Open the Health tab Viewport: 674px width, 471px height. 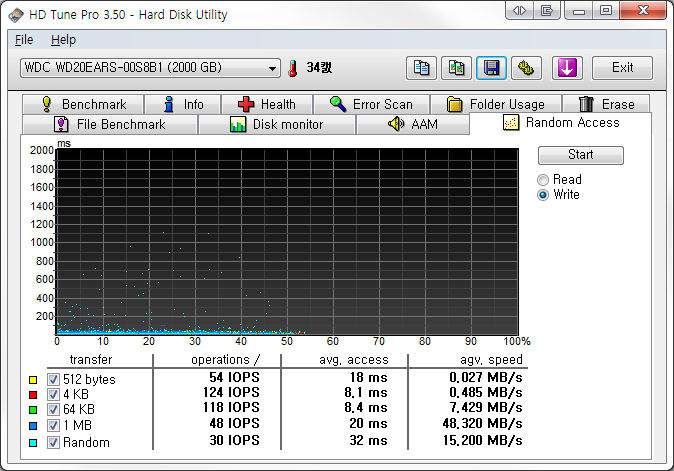pos(267,104)
